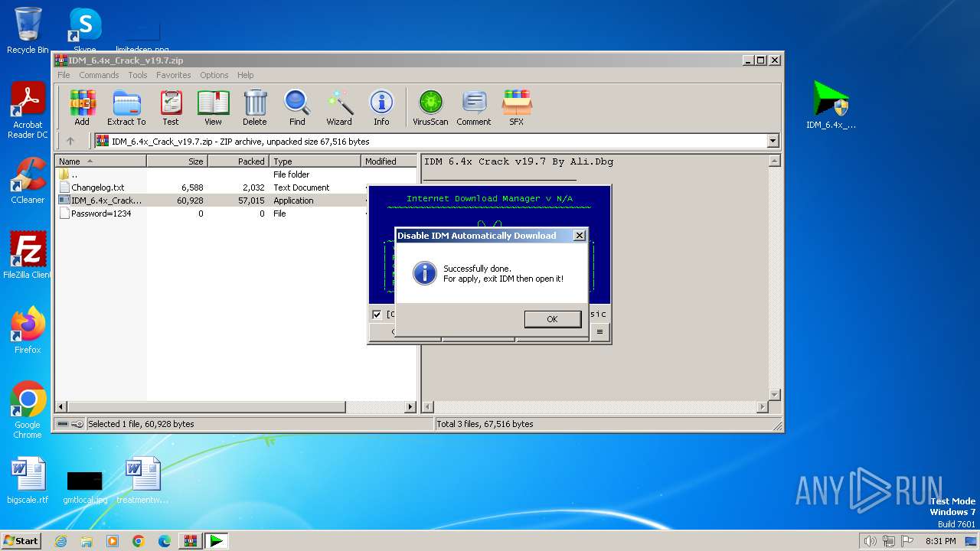Click the SFX toolbar icon

pyautogui.click(x=517, y=107)
